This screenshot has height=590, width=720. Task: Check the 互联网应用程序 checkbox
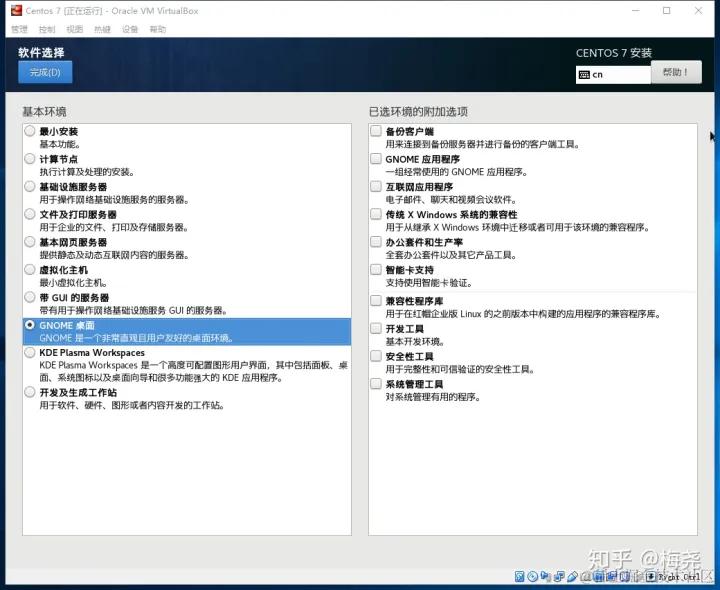[x=376, y=186]
